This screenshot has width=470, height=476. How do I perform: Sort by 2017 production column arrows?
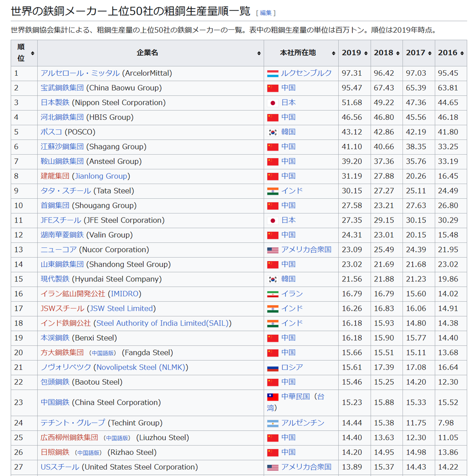click(430, 53)
